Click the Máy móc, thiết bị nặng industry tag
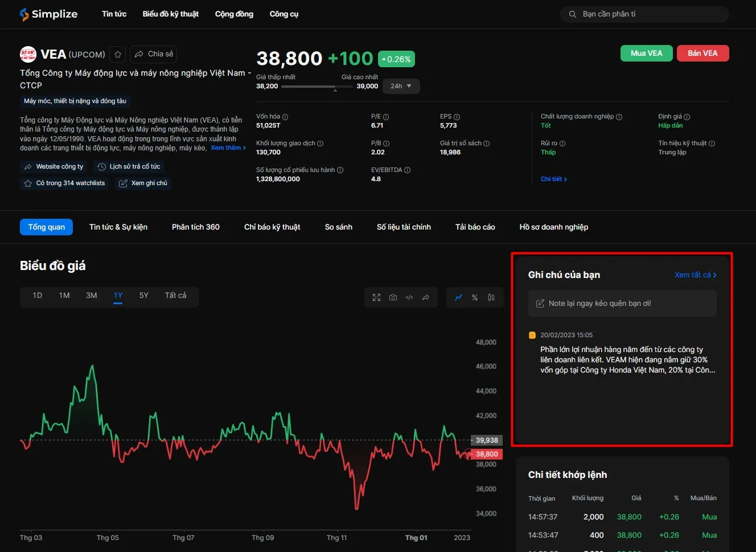This screenshot has width=756, height=552. pos(75,101)
